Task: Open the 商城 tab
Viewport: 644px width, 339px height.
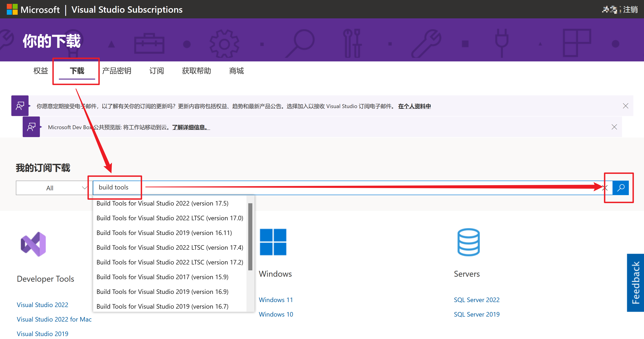Action: tap(236, 71)
